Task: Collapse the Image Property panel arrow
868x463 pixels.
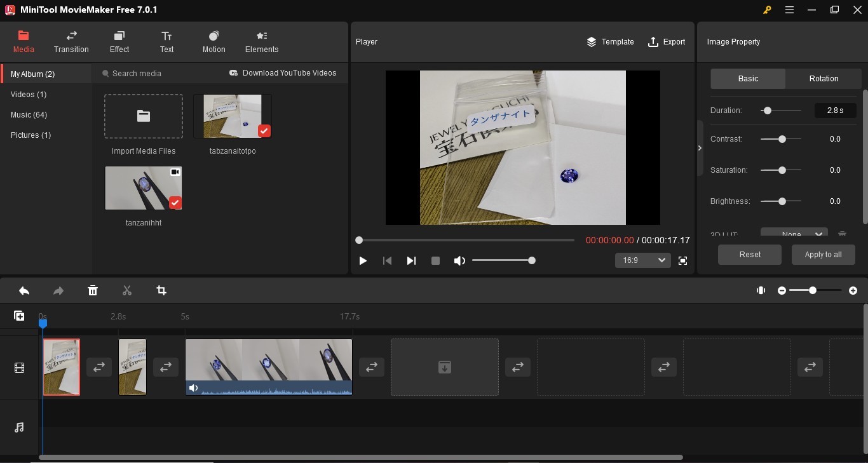Action: (x=700, y=148)
